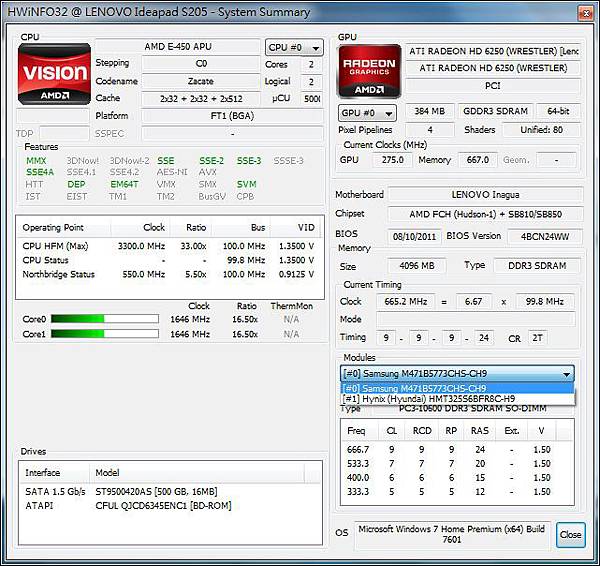Viewport: 600px width, 566px height.
Task: Click the command rate 2T field
Action: pyautogui.click(x=537, y=338)
